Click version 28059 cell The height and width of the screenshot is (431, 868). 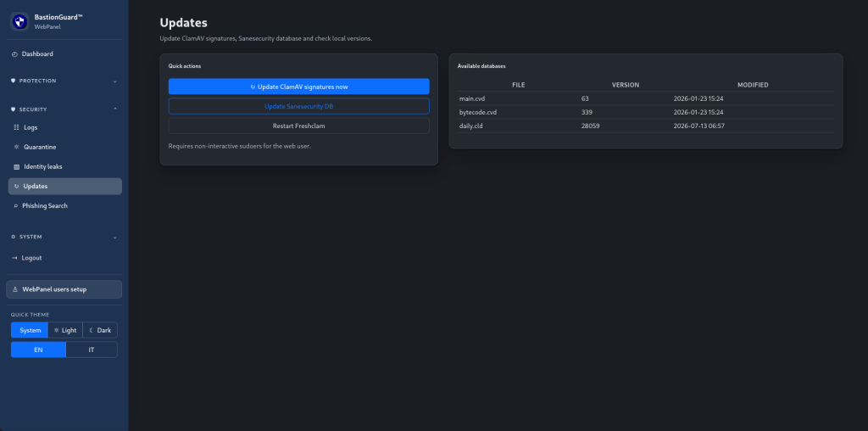pyautogui.click(x=590, y=126)
